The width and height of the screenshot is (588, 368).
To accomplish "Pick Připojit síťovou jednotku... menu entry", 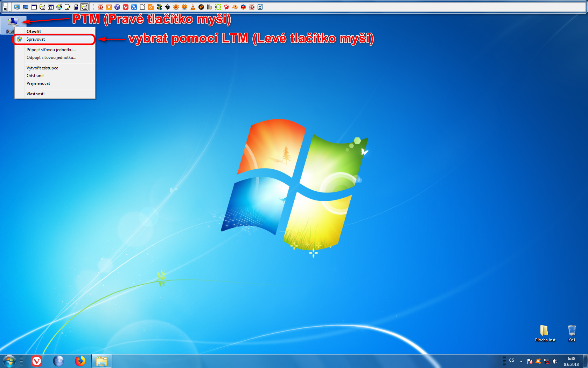I will tap(55, 50).
